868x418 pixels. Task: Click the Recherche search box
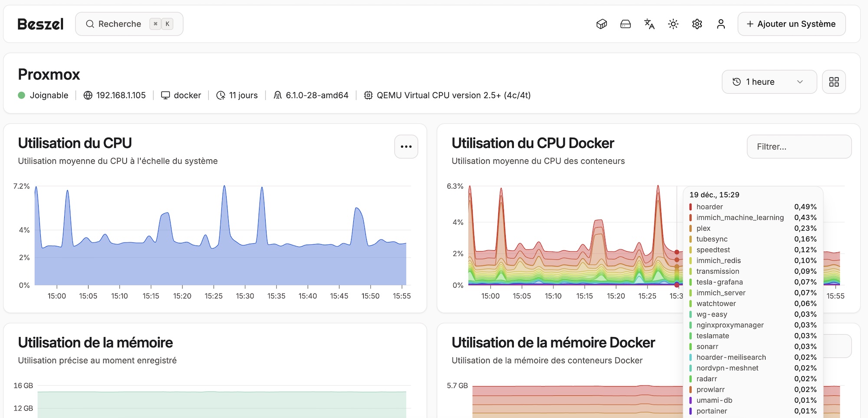(x=129, y=24)
